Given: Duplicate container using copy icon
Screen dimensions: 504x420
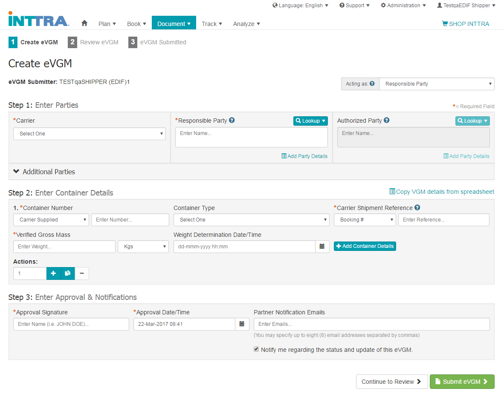Looking at the screenshot, I should [x=67, y=273].
